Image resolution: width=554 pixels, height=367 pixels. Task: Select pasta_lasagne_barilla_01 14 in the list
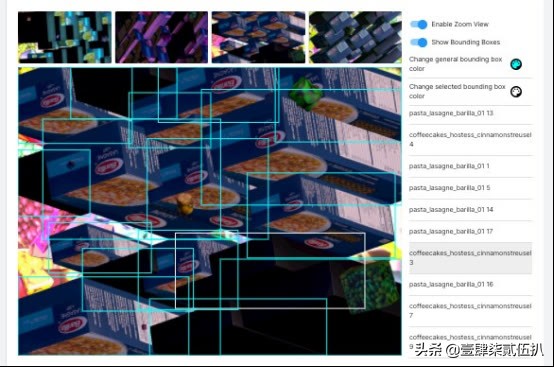(470, 210)
